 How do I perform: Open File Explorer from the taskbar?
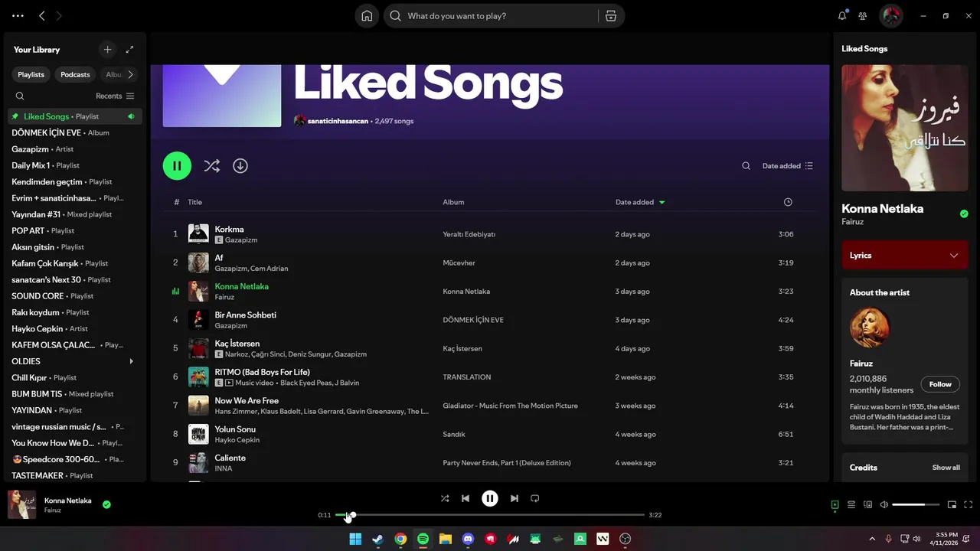[x=446, y=539]
